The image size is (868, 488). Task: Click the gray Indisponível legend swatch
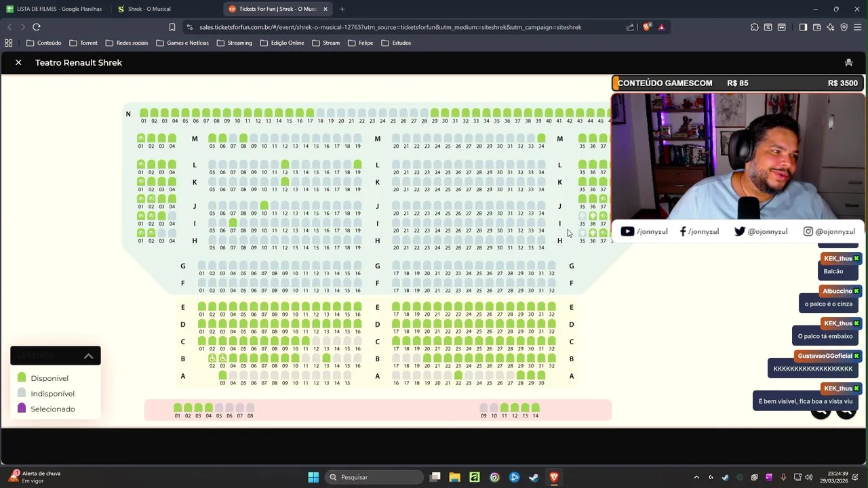point(22,393)
